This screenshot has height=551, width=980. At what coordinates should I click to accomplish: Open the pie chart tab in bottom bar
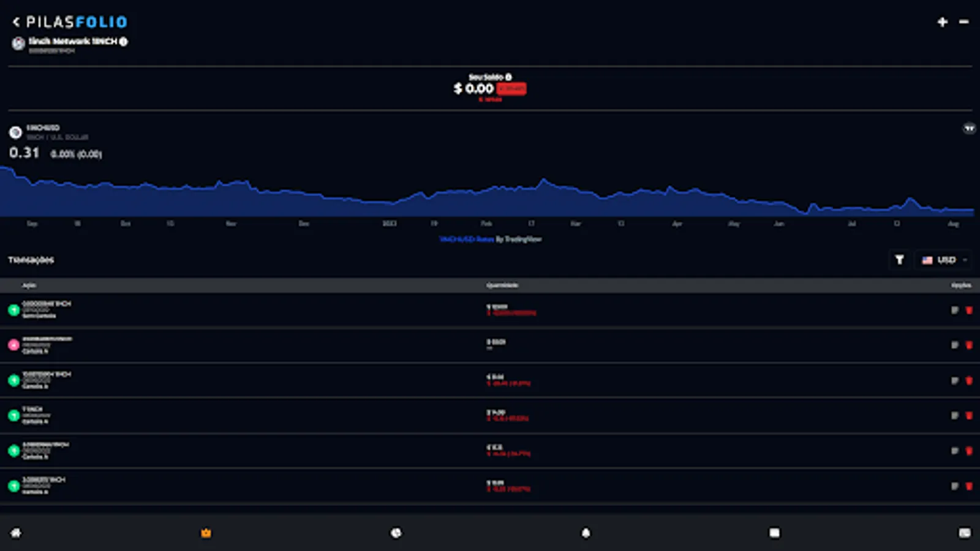[x=396, y=533]
